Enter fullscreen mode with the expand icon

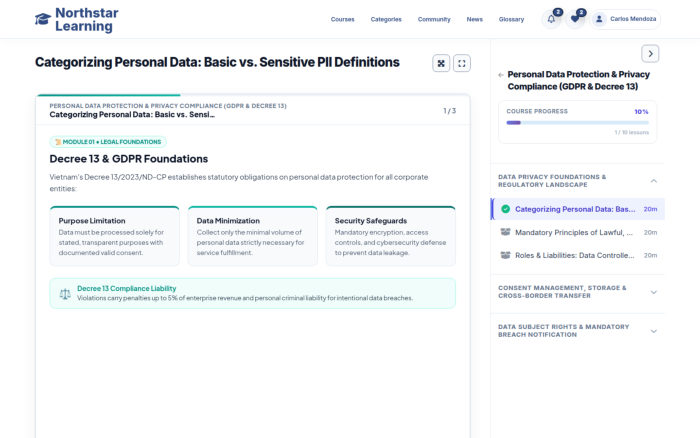click(462, 63)
